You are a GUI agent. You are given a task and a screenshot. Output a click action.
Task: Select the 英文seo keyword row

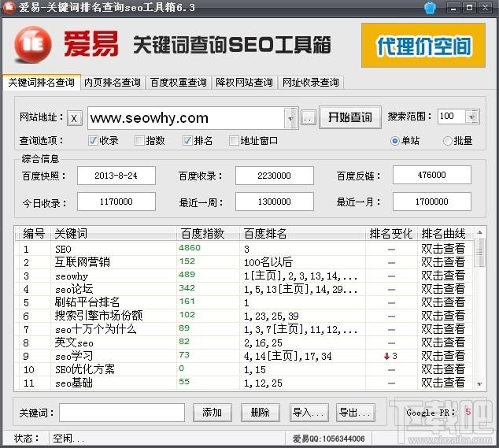point(244,342)
